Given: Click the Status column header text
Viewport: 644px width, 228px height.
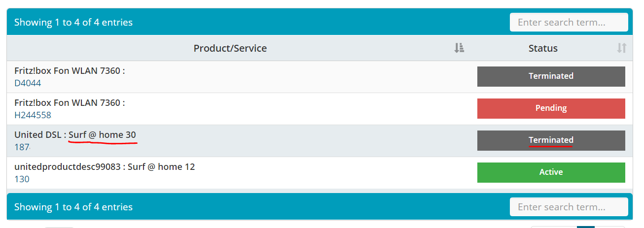Looking at the screenshot, I should [543, 48].
